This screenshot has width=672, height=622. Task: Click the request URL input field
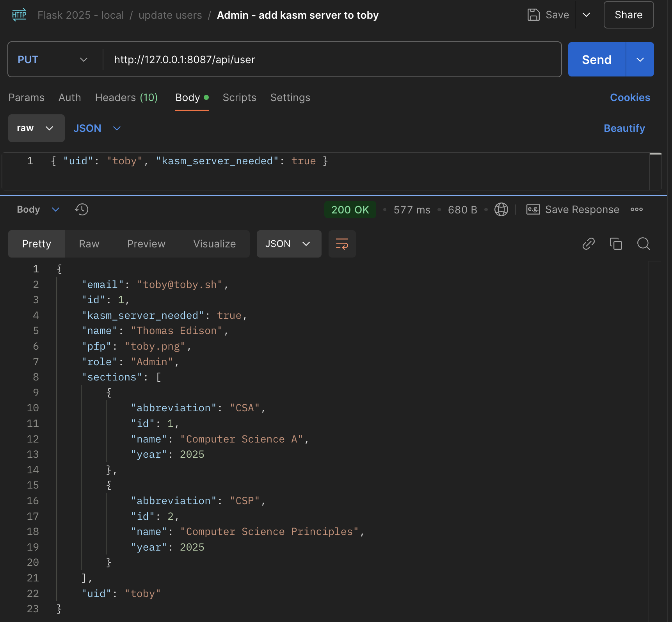pos(332,60)
